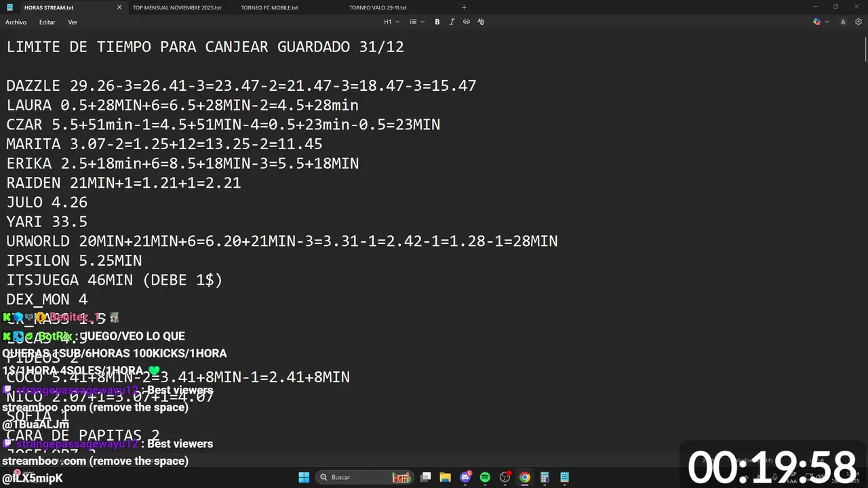Image resolution: width=868 pixels, height=488 pixels.
Task: Open the account profile icon
Action: pos(843,22)
